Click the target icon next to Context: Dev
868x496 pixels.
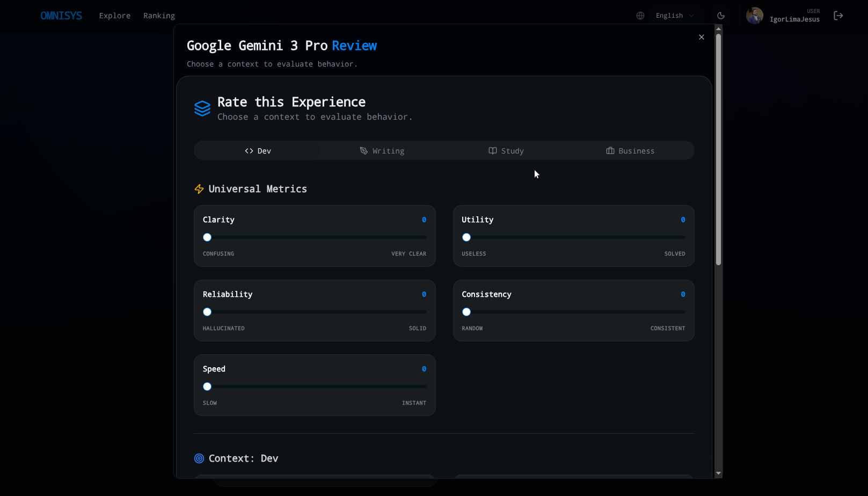(x=199, y=458)
